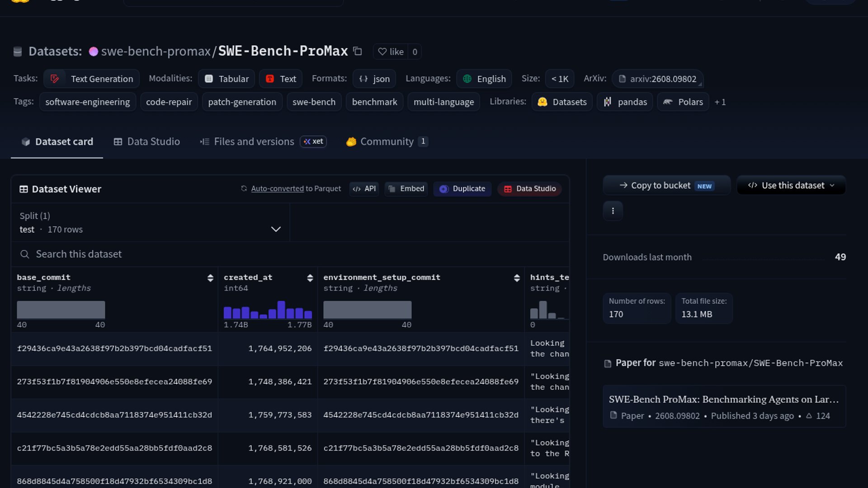Open the API button in Dataset Viewer
868x488 pixels.
364,189
